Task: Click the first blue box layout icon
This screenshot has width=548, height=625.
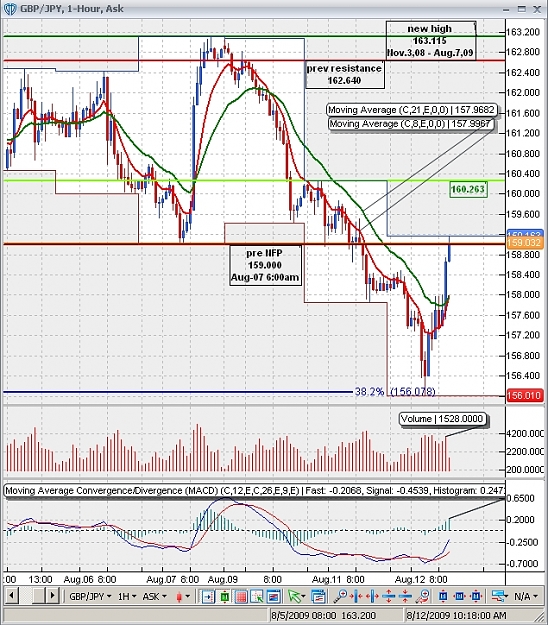Action: point(443,597)
